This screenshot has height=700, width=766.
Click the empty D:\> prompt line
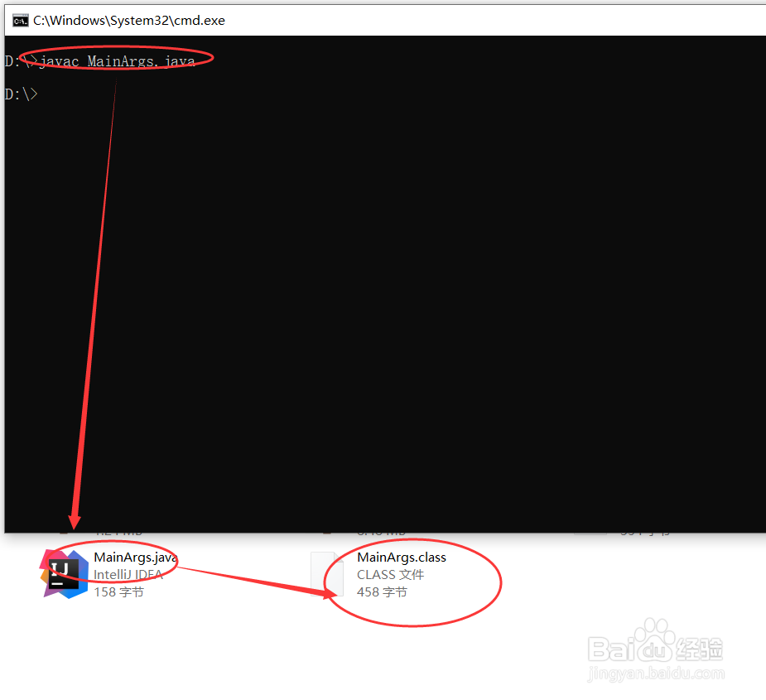tap(21, 94)
